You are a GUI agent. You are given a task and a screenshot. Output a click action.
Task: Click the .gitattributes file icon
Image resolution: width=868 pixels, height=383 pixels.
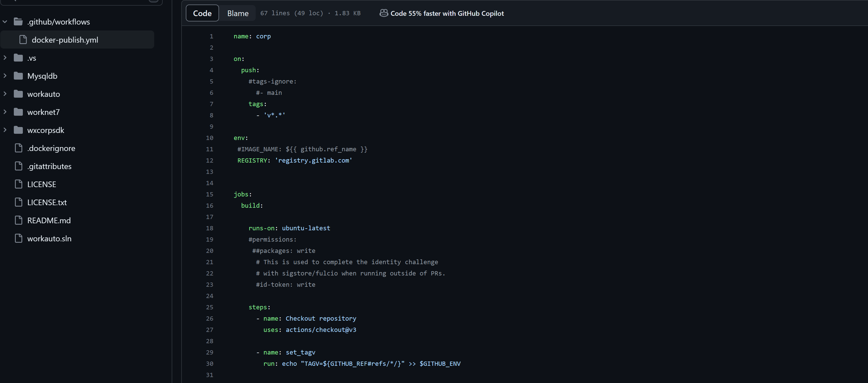click(x=19, y=166)
